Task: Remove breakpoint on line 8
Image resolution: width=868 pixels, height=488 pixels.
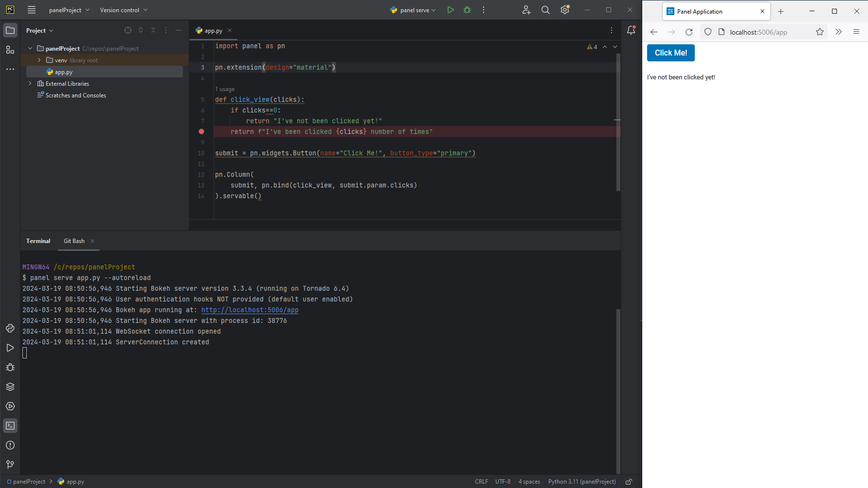Action: (201, 131)
